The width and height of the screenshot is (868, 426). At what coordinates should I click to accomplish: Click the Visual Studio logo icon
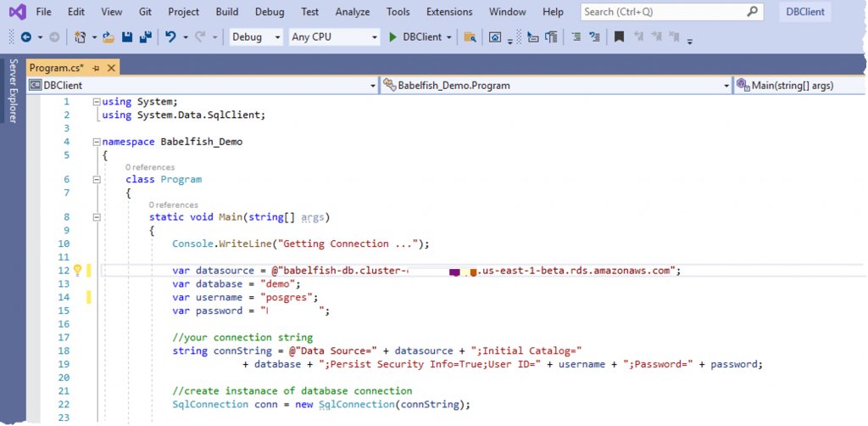point(17,12)
